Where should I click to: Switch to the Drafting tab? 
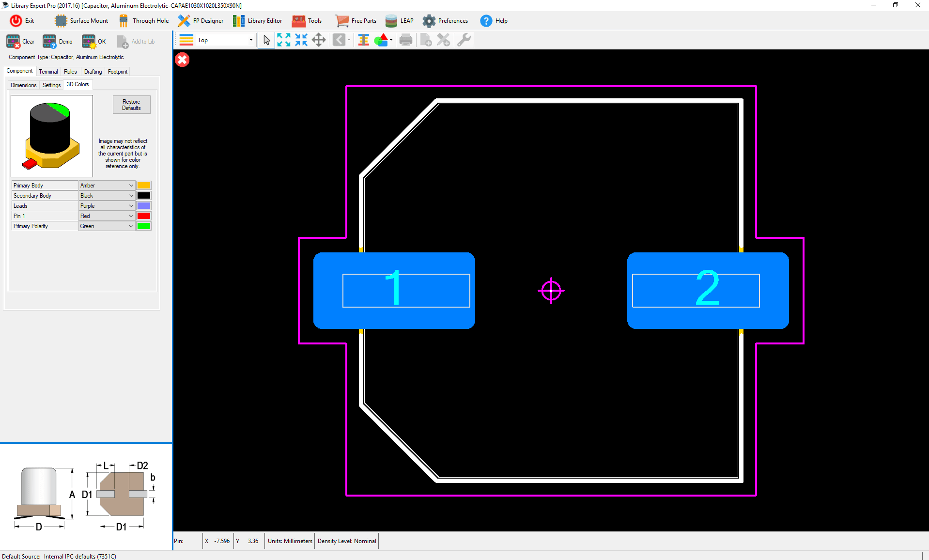(93, 72)
